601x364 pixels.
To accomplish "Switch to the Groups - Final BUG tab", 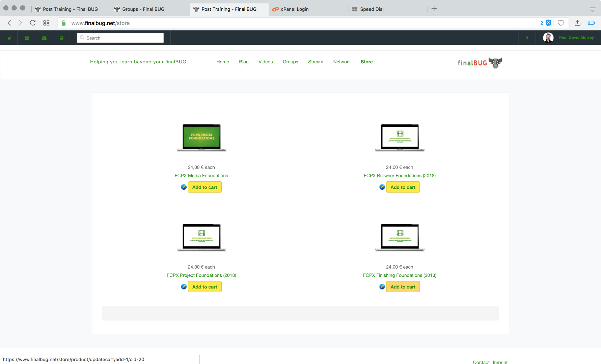I will (x=151, y=9).
